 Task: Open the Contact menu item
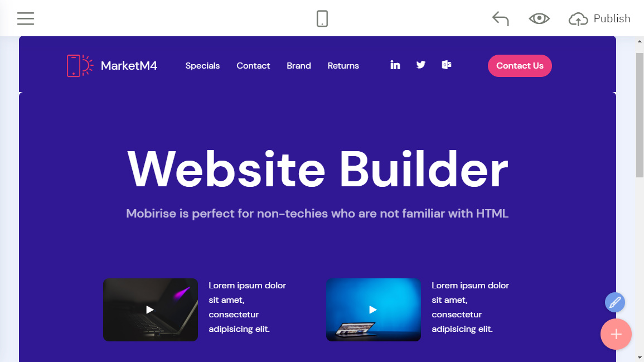tap(253, 66)
